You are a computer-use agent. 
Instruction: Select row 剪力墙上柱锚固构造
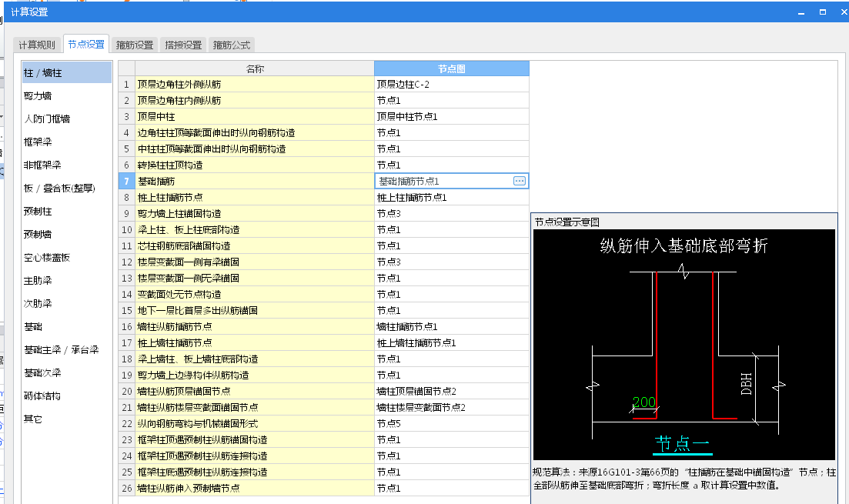pyautogui.click(x=255, y=214)
